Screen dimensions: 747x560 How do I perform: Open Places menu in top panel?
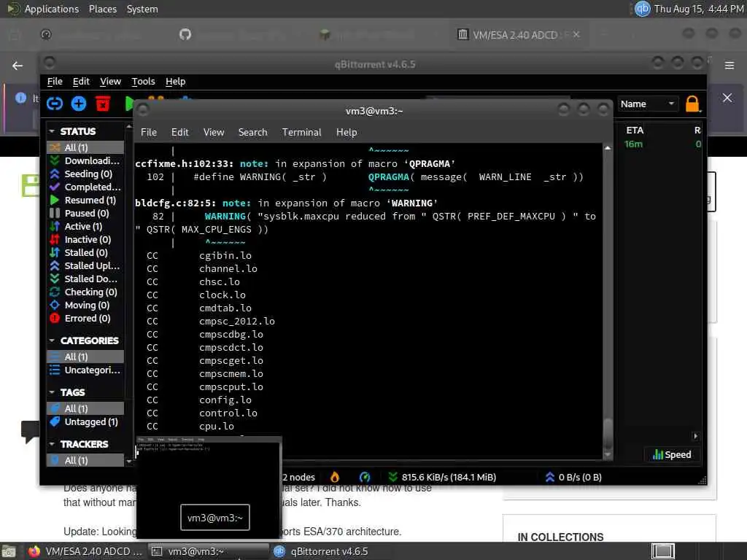[x=102, y=9]
